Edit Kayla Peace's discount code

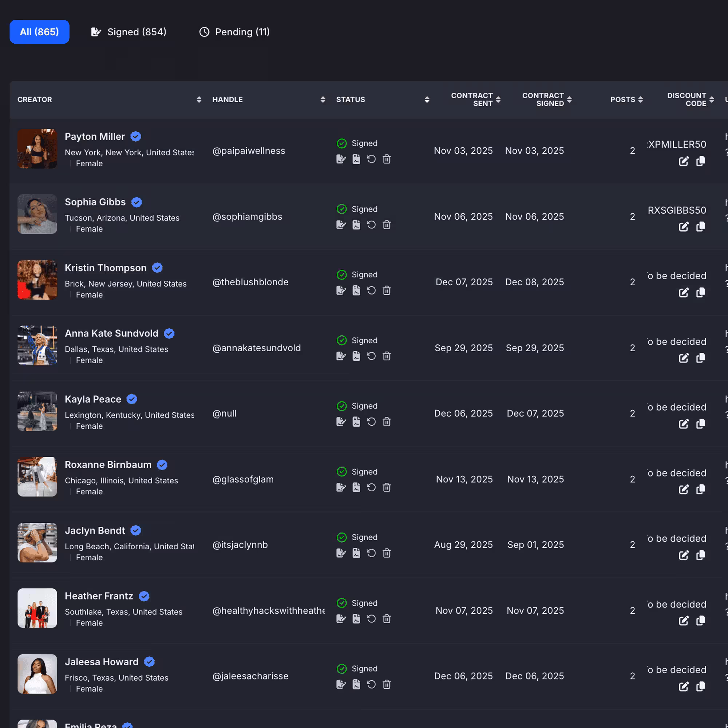683,424
